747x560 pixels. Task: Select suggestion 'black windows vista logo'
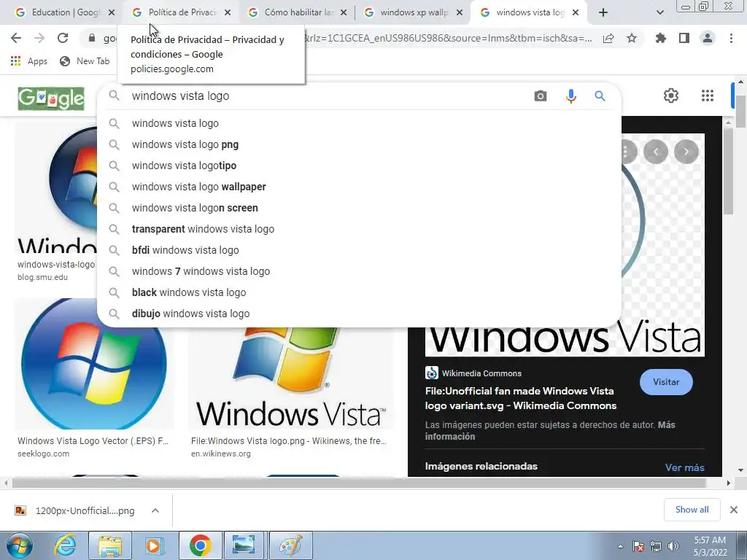point(359,292)
